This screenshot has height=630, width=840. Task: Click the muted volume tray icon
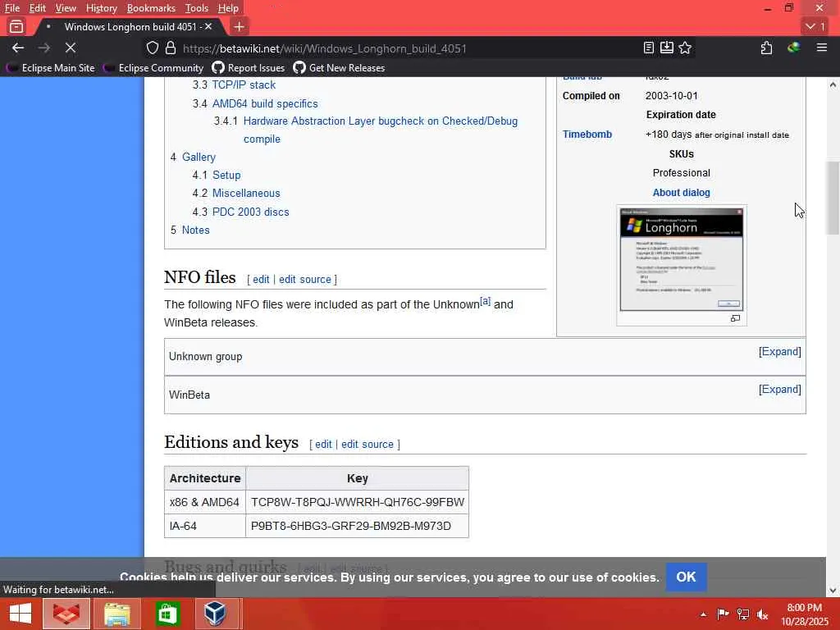[762, 614]
